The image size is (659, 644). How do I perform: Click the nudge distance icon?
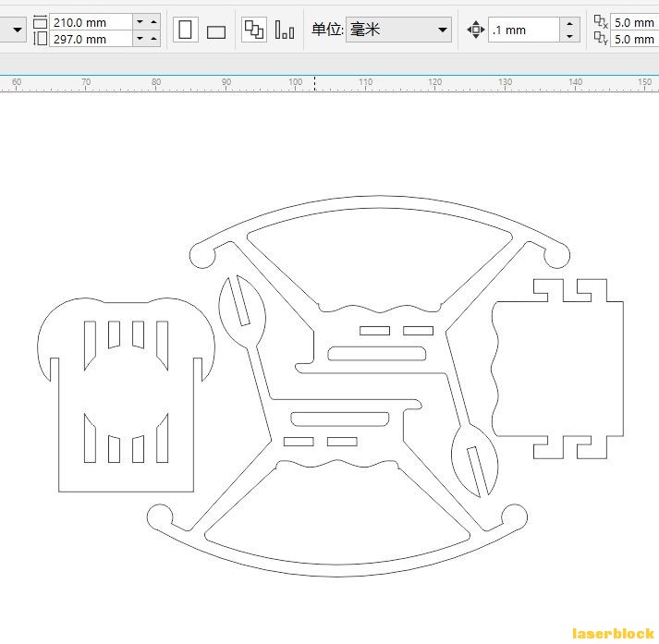[476, 30]
